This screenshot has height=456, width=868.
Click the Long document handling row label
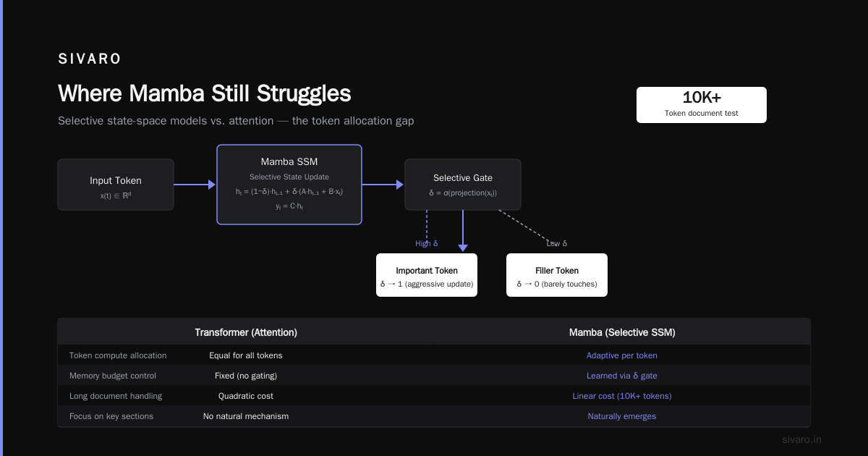116,396
